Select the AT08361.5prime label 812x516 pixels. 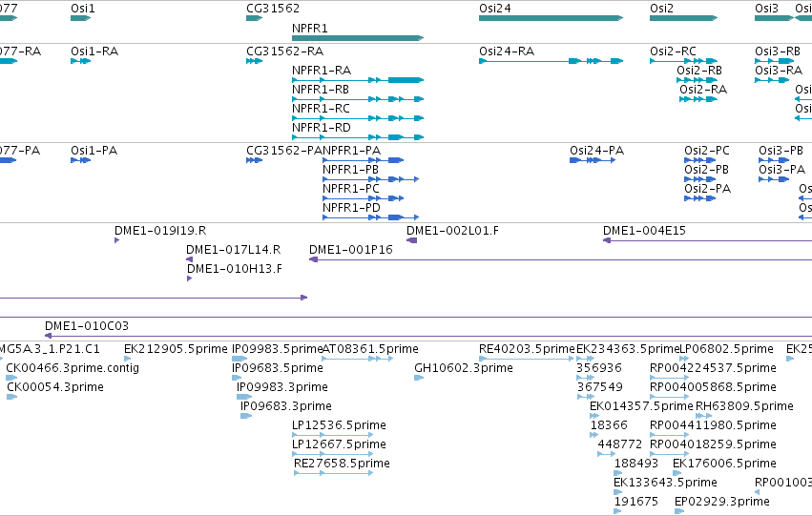click(x=370, y=349)
